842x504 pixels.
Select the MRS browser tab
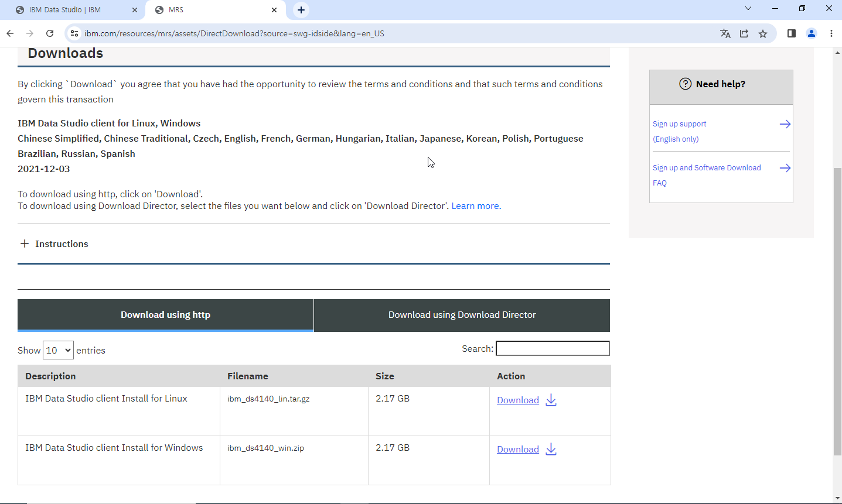[x=214, y=10]
